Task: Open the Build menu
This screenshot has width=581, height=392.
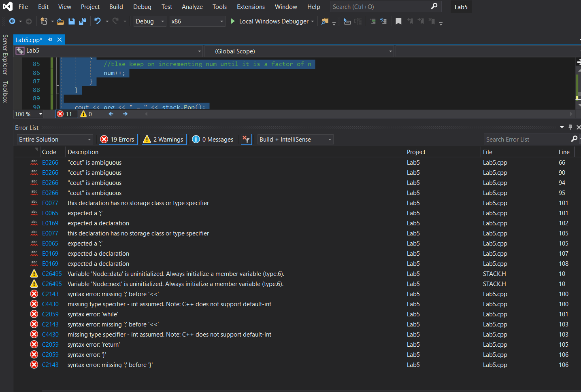Action: point(116,7)
